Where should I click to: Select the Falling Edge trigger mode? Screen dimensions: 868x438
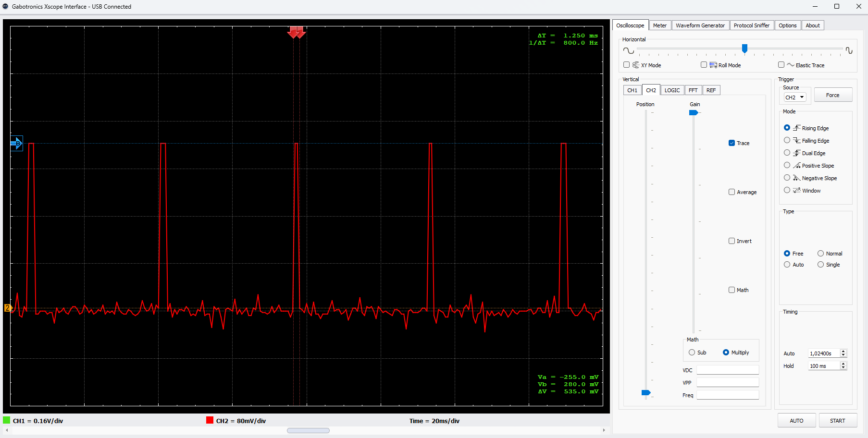point(787,140)
